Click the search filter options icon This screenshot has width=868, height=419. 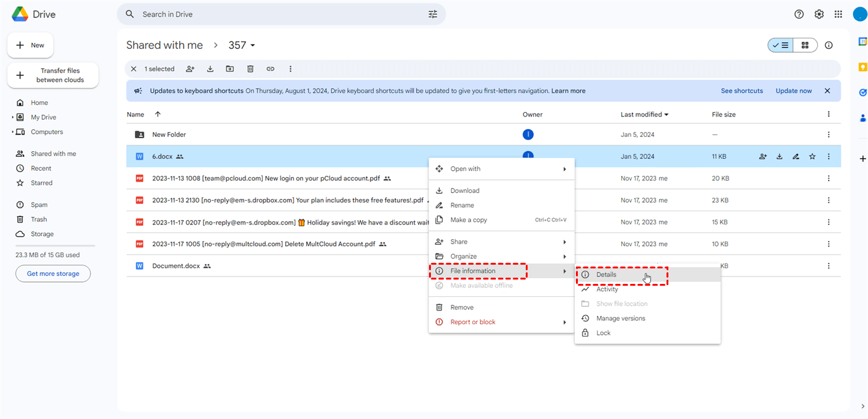pos(433,14)
